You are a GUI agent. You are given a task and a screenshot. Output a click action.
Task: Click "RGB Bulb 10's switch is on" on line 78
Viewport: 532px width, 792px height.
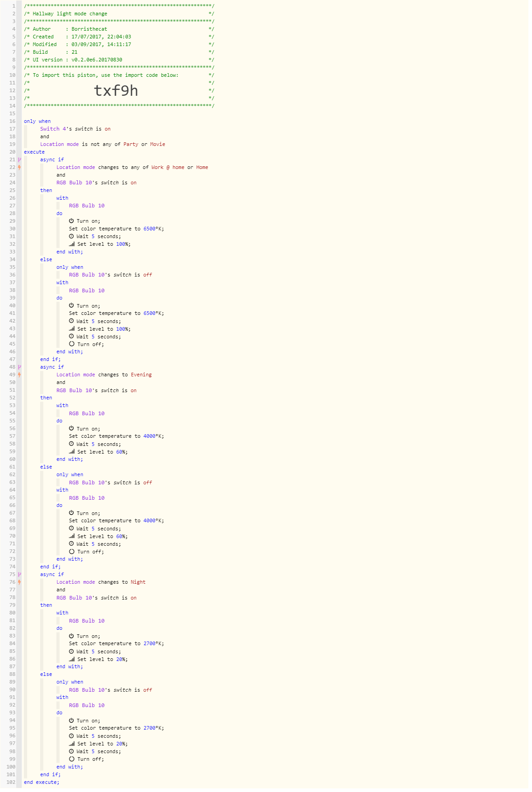(97, 598)
